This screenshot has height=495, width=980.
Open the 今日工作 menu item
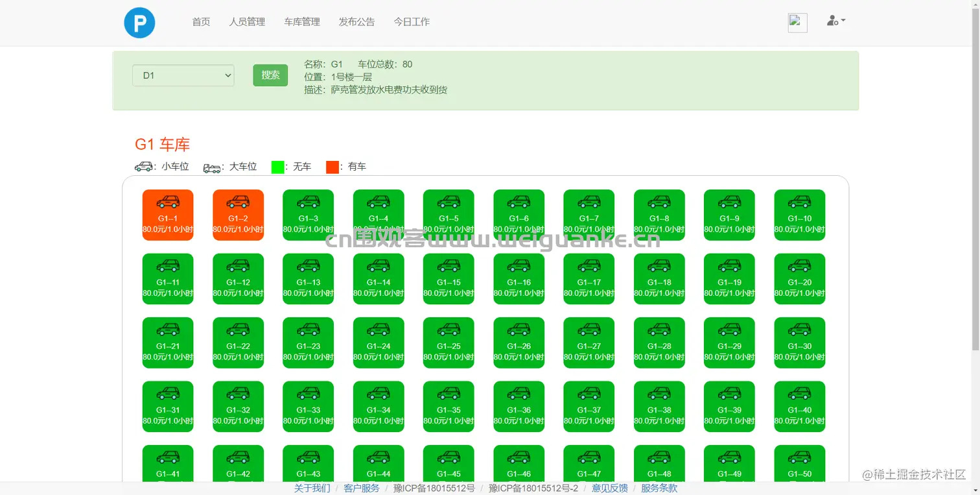coord(412,22)
